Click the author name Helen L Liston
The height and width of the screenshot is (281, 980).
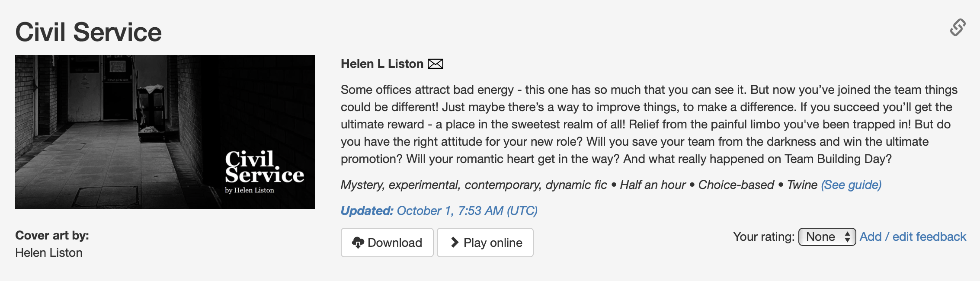point(382,64)
